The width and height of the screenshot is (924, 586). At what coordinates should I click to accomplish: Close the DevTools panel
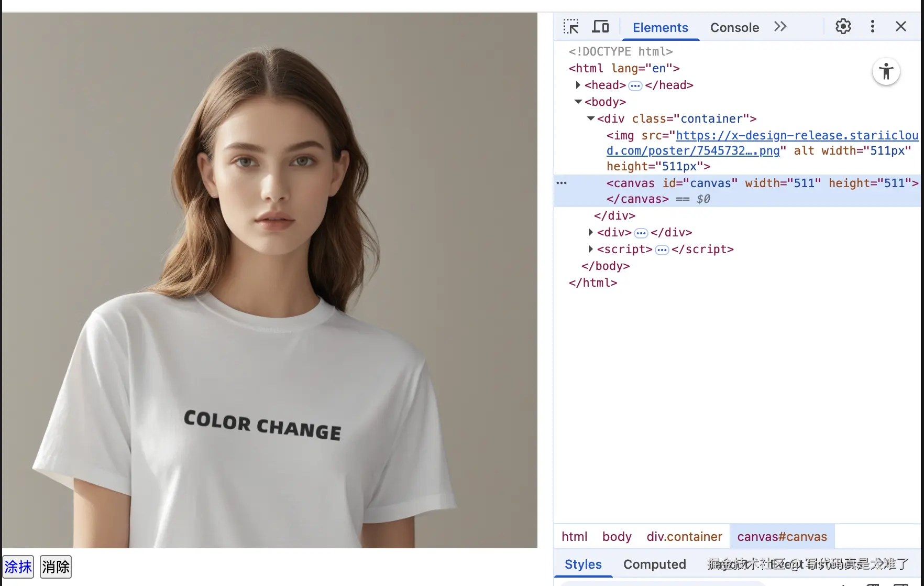pos(901,26)
